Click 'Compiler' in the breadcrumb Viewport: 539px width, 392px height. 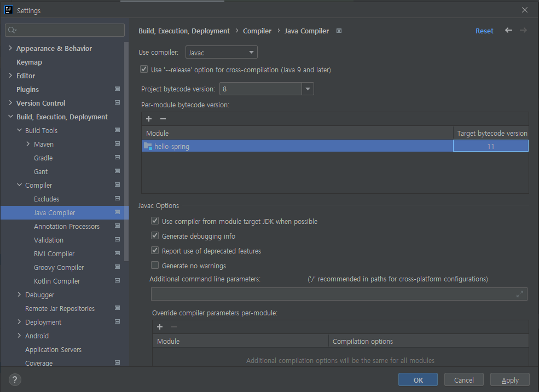click(x=257, y=31)
